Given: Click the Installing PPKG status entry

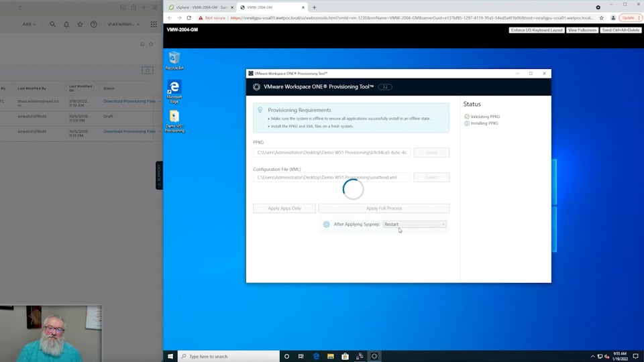Looking at the screenshot, I should [482, 123].
